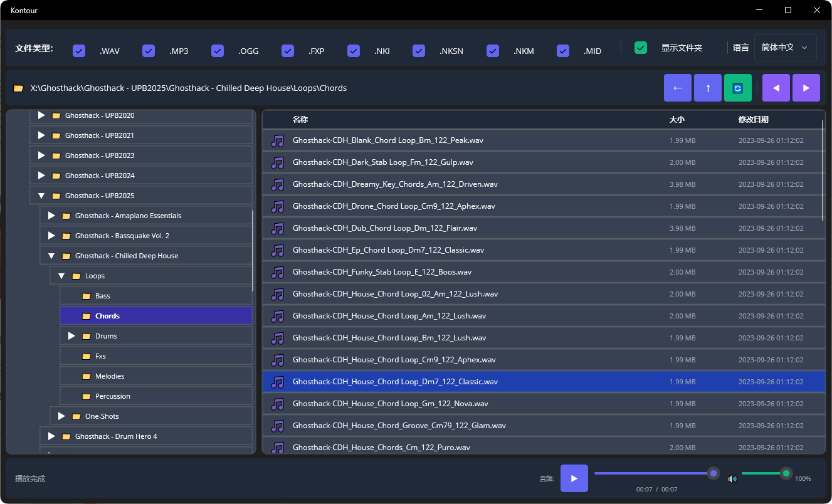832x504 pixels.
Task: Play the next file in list
Action: 806,88
